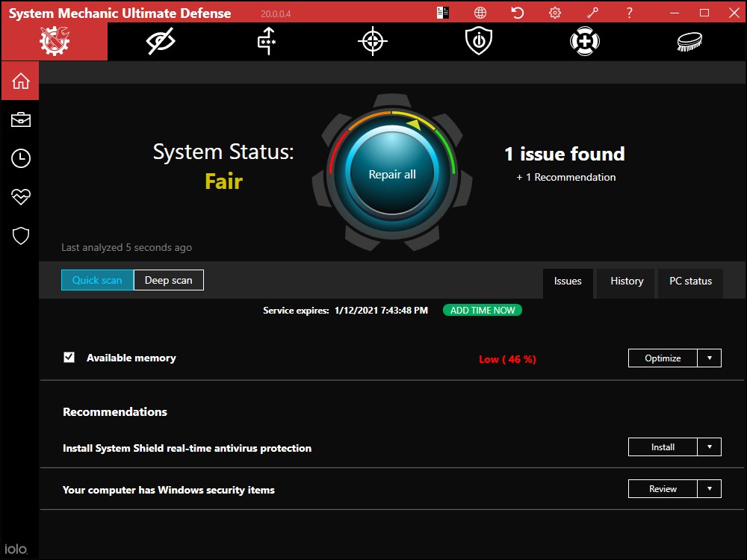Screen dimensions: 747x560
Task: Click '+ 1 Recommendation' text
Action: click(566, 177)
